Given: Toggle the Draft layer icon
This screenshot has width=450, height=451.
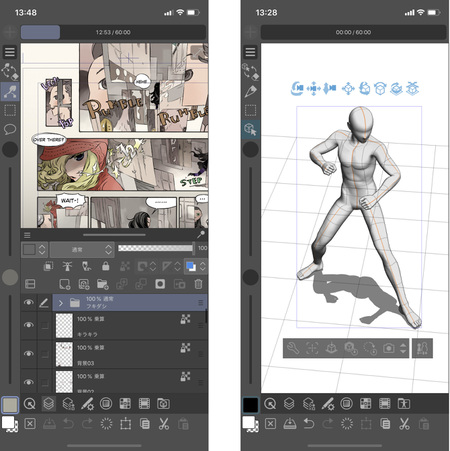Looking at the screenshot, I should coord(87,266).
